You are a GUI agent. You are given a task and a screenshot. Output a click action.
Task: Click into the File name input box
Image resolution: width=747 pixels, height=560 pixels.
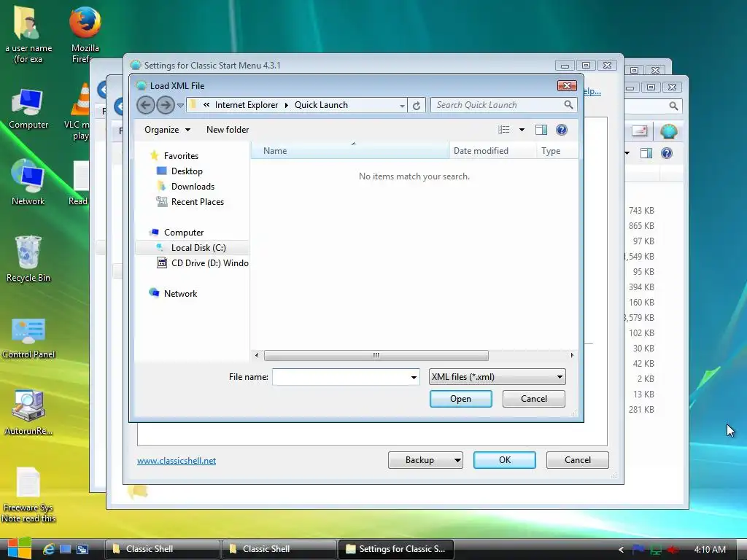pos(341,377)
